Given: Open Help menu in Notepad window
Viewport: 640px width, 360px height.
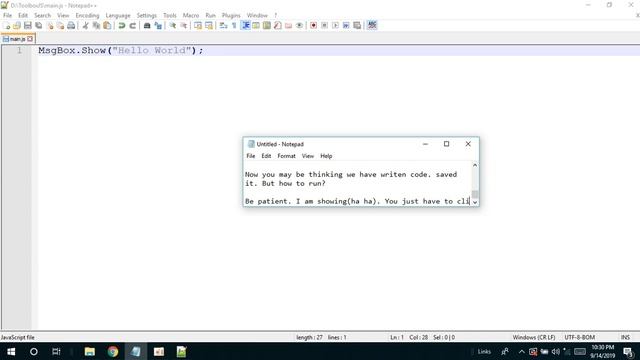Looking at the screenshot, I should click(326, 156).
